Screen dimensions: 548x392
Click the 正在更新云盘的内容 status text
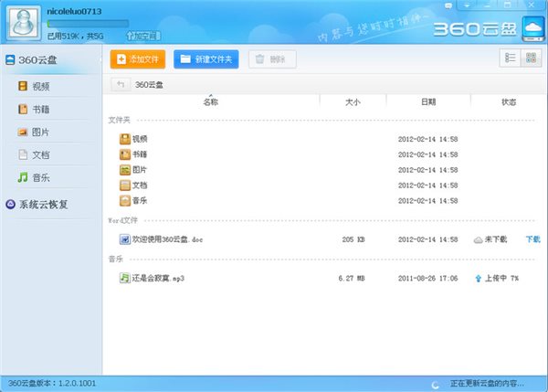click(x=487, y=384)
